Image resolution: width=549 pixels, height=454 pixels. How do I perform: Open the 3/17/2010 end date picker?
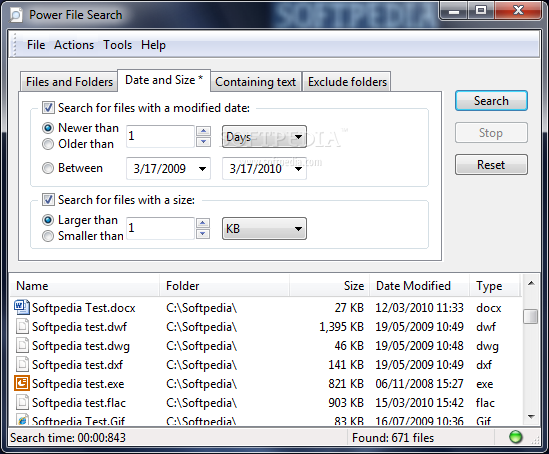click(264, 169)
